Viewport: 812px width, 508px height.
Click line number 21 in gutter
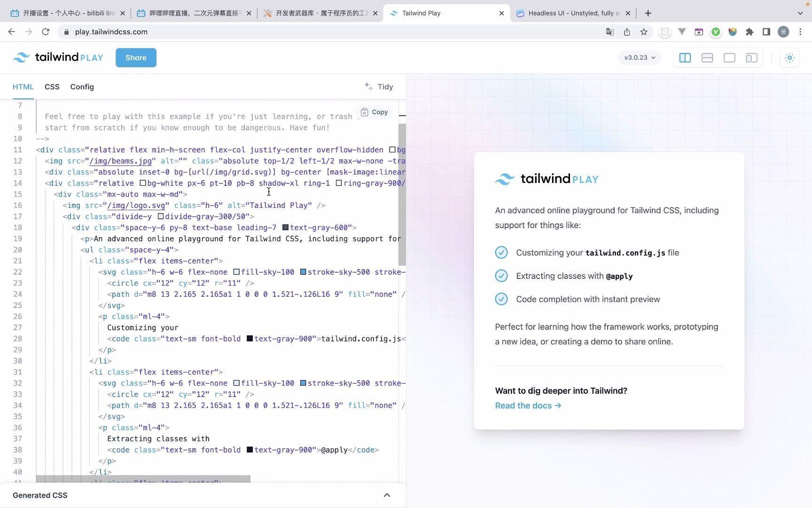[17, 261]
